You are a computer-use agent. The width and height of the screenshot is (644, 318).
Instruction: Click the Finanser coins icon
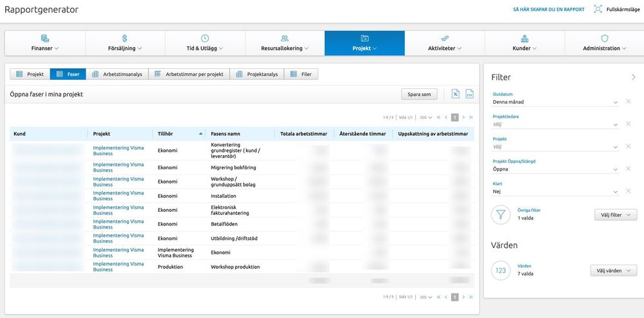pyautogui.click(x=45, y=39)
